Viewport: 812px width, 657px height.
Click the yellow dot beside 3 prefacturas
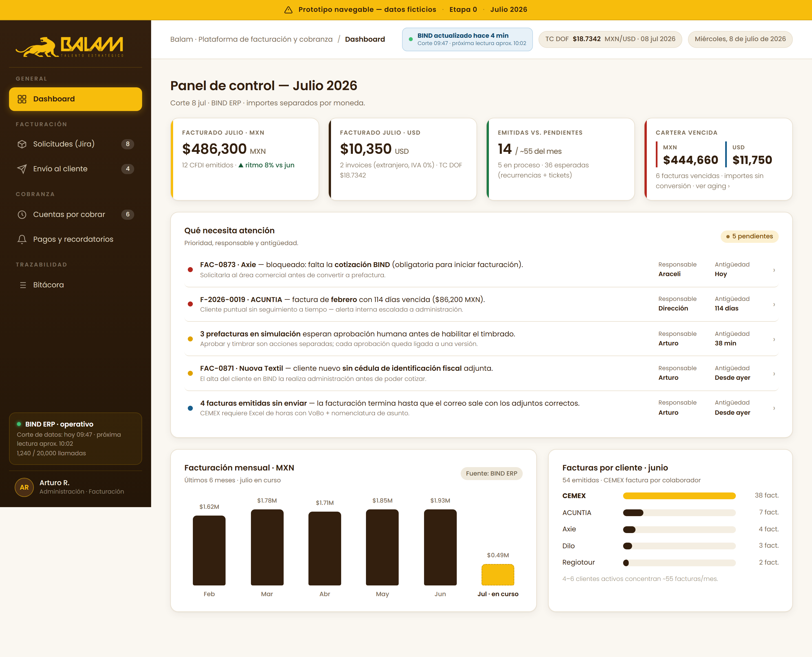click(190, 339)
